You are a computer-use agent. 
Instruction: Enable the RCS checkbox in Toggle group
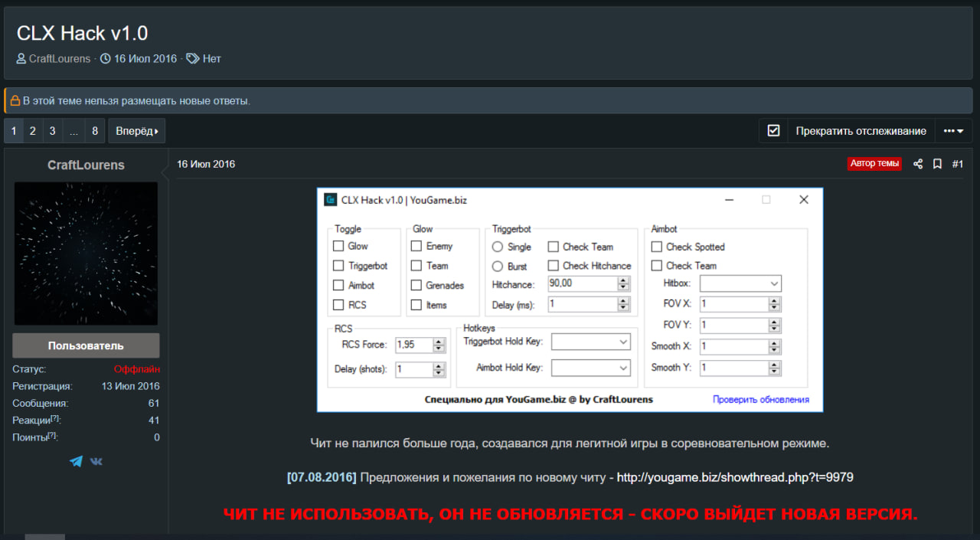point(338,305)
